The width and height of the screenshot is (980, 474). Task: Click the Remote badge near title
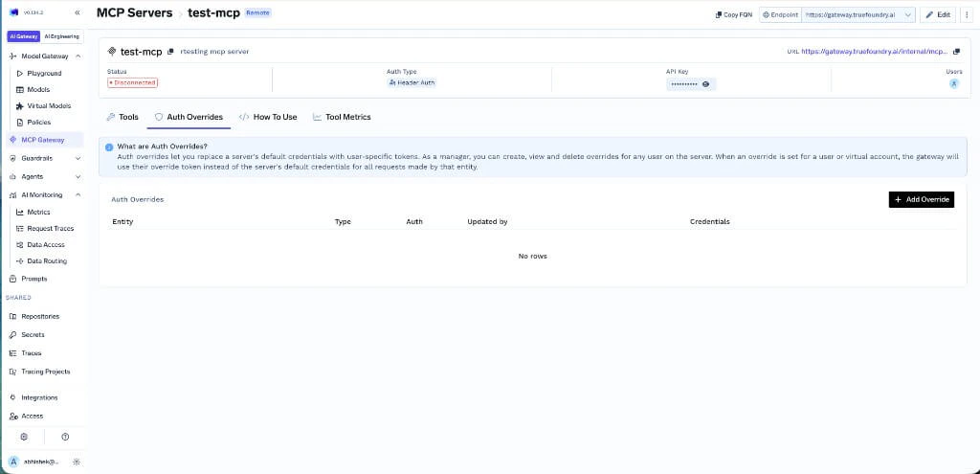point(258,12)
